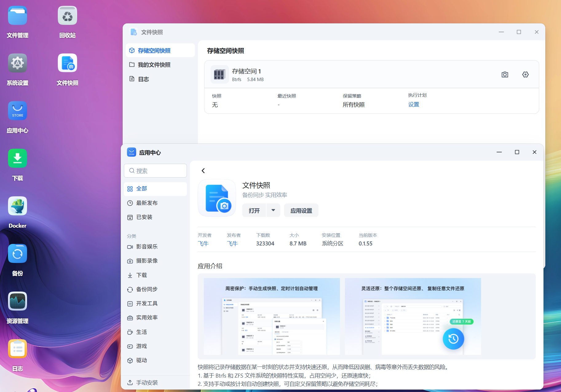Show 已安装 apps in 应用中心
Screen dimensions: 561x392
point(155,217)
